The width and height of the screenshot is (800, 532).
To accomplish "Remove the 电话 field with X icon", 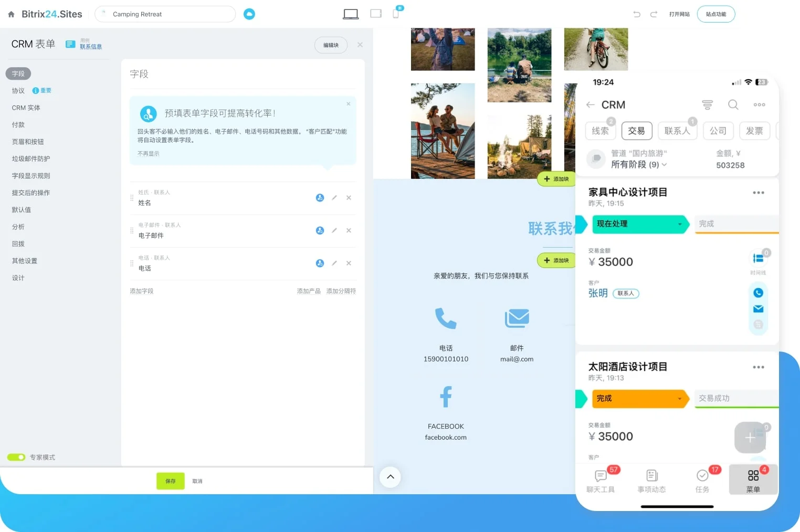I will coord(349,263).
